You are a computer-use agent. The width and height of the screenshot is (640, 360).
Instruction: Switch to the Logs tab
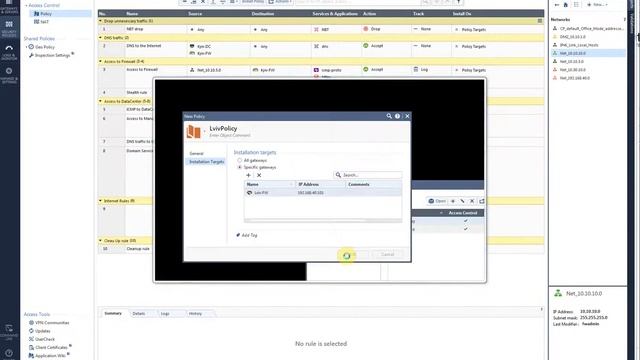pos(165,313)
